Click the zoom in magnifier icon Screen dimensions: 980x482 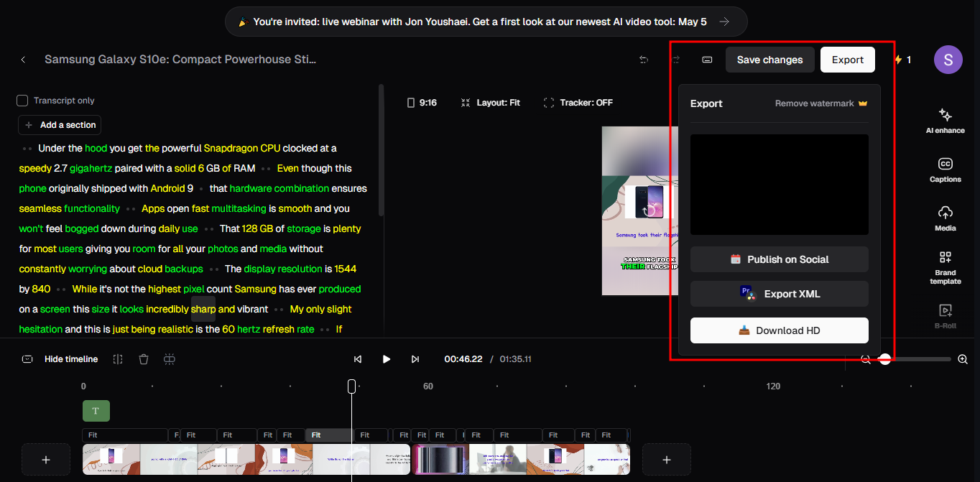963,359
